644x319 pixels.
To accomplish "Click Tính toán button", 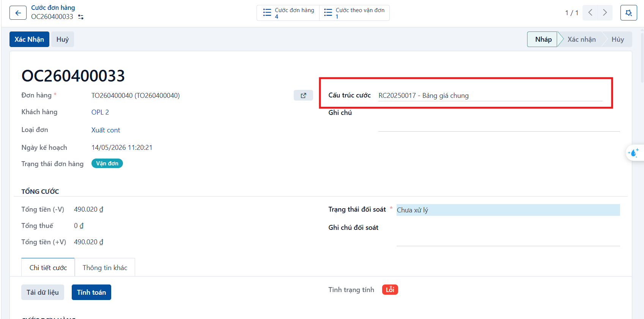I will pyautogui.click(x=91, y=292).
